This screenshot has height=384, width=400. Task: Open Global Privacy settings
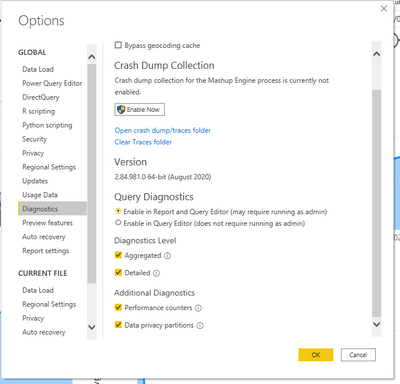pyautogui.click(x=33, y=153)
